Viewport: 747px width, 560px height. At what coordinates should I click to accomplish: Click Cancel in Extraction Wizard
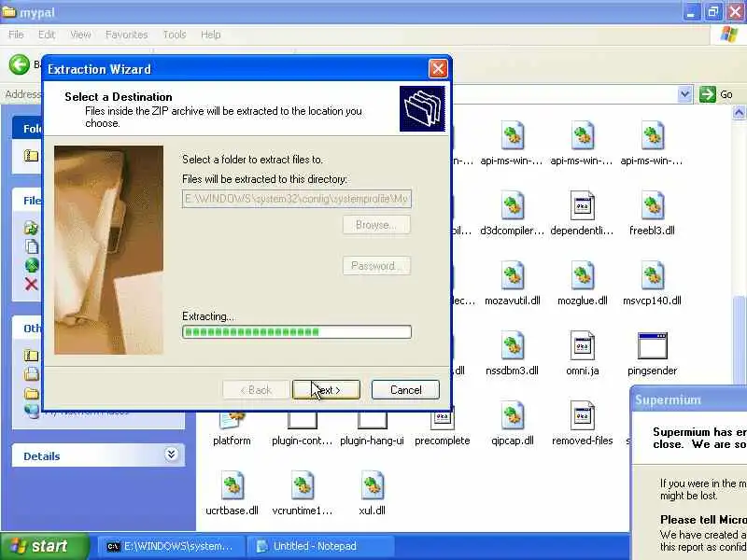point(405,390)
